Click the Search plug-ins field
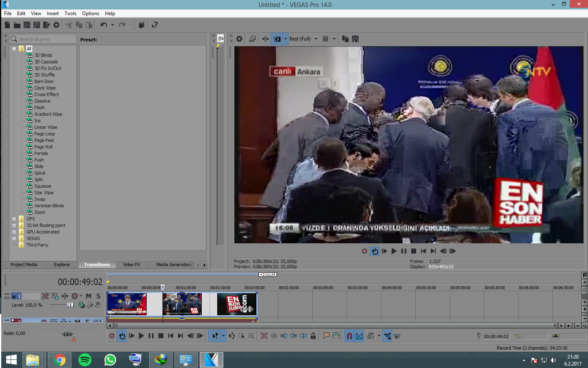 [43, 39]
